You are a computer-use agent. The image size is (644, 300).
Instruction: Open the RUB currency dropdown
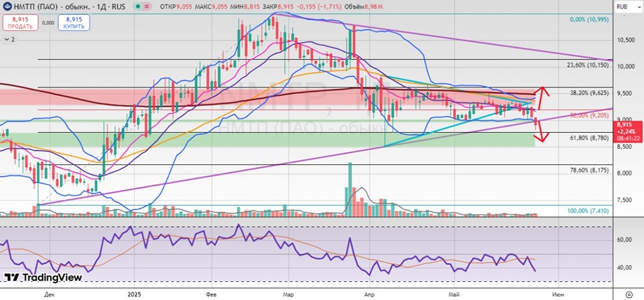pyautogui.click(x=628, y=7)
